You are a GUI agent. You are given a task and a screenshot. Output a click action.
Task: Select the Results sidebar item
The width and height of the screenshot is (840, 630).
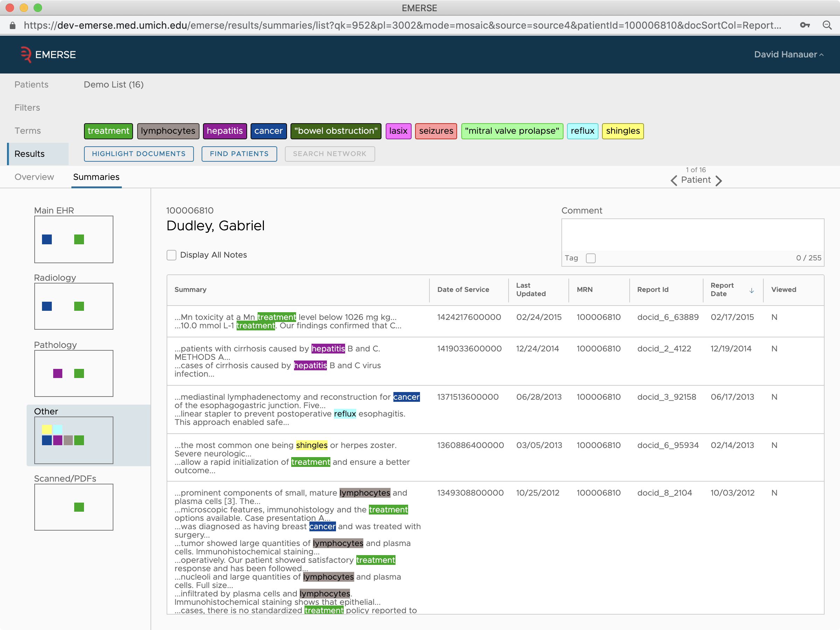pyautogui.click(x=38, y=154)
